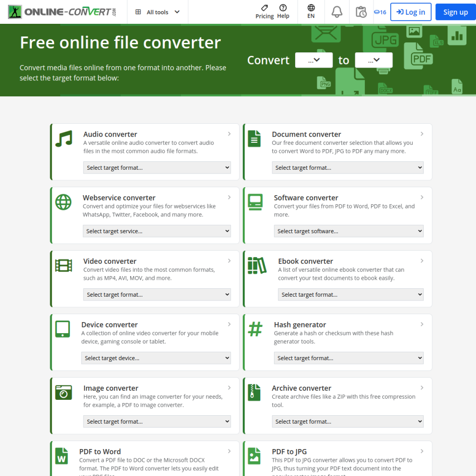Click the Document converter page icon
The width and height of the screenshot is (476, 476).
tap(254, 139)
